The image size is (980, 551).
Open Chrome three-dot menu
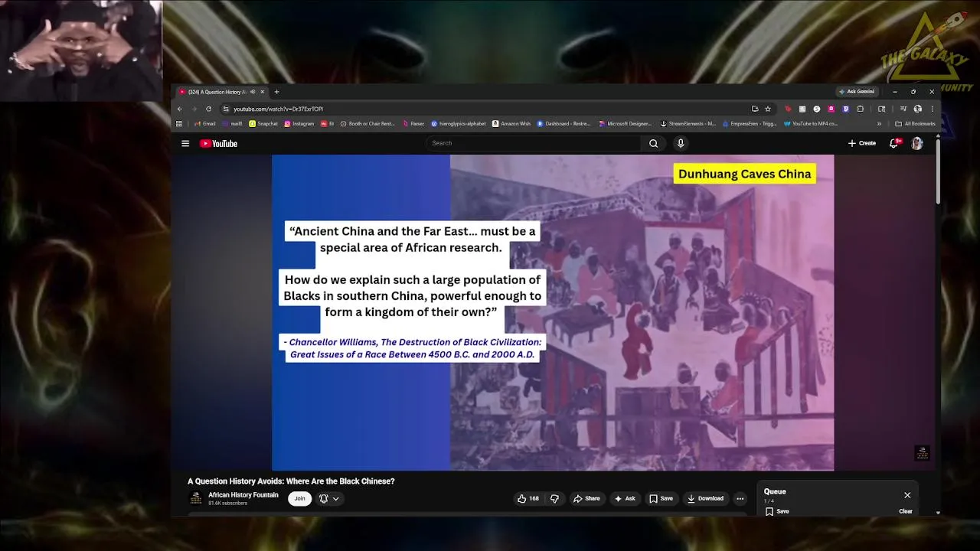click(x=933, y=109)
